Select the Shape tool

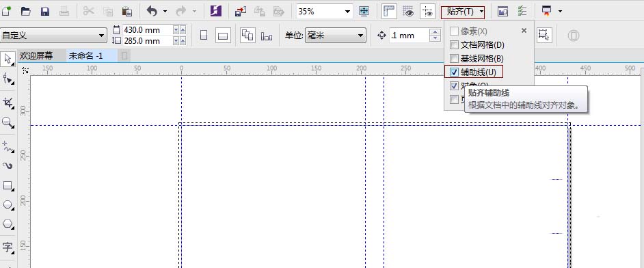(8, 79)
